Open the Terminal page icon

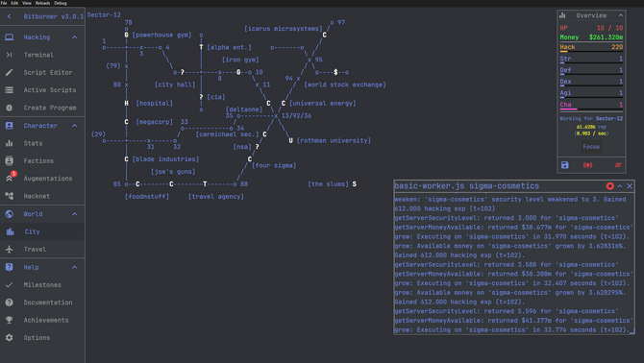[x=9, y=55]
